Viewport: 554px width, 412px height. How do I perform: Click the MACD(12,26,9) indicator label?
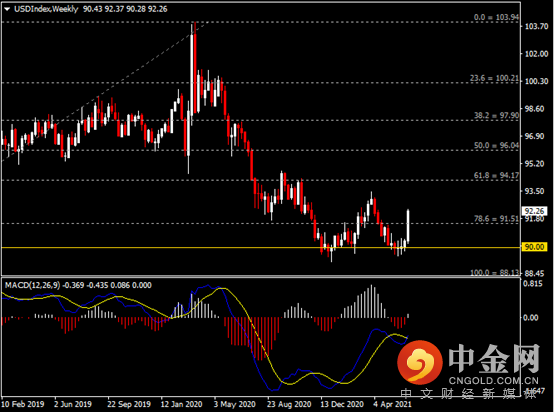33,285
